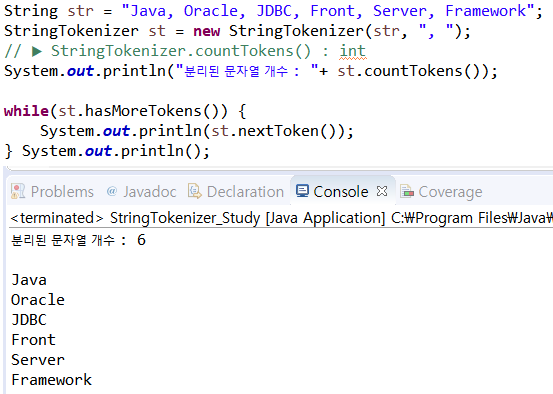Click underlined 'int' in the comment line
Viewport: 553px width, 394px height.
352,51
